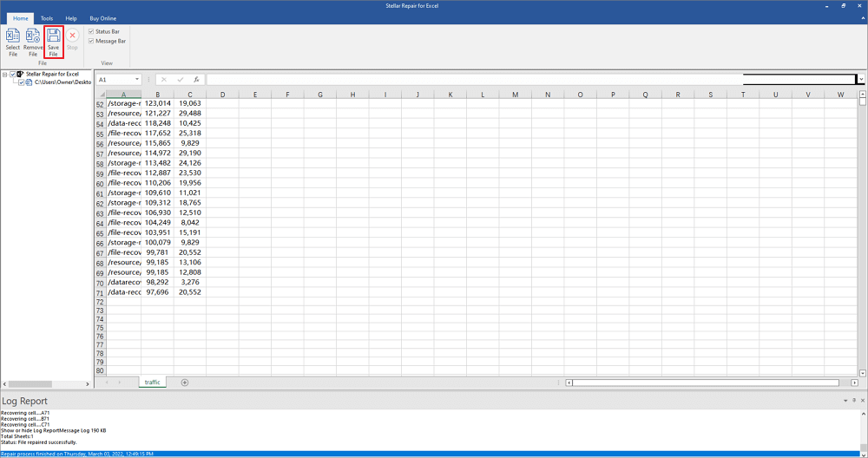
Task: Open the Tools ribbon tab
Action: (x=47, y=18)
